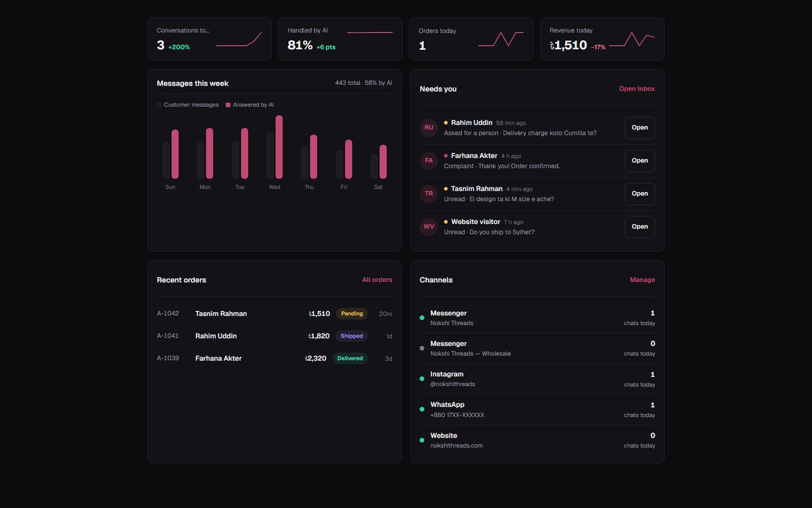Select the Tuesday AI-answered bar

click(245, 153)
